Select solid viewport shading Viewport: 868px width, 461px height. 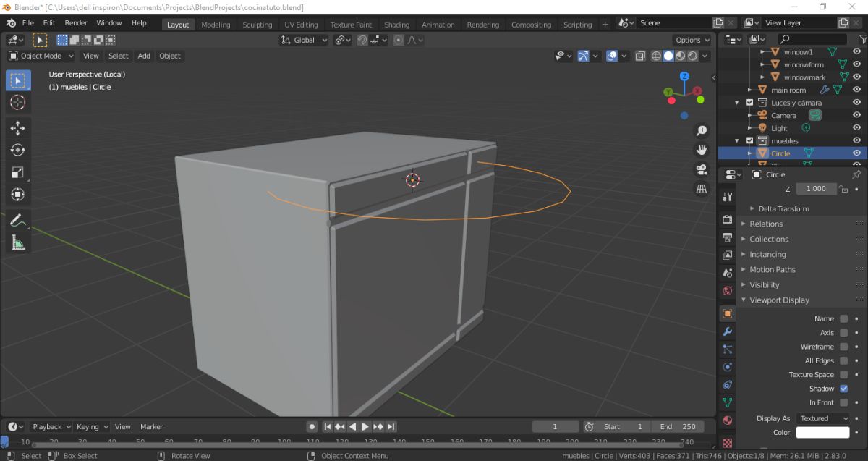[x=668, y=56]
